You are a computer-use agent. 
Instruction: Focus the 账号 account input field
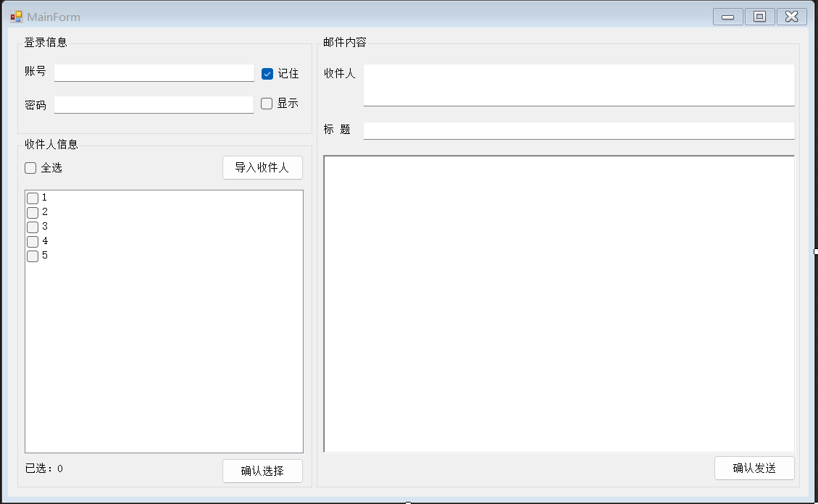[154, 73]
